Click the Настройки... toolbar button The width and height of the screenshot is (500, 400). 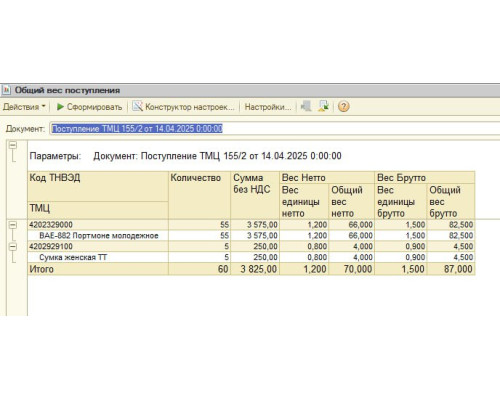click(268, 107)
